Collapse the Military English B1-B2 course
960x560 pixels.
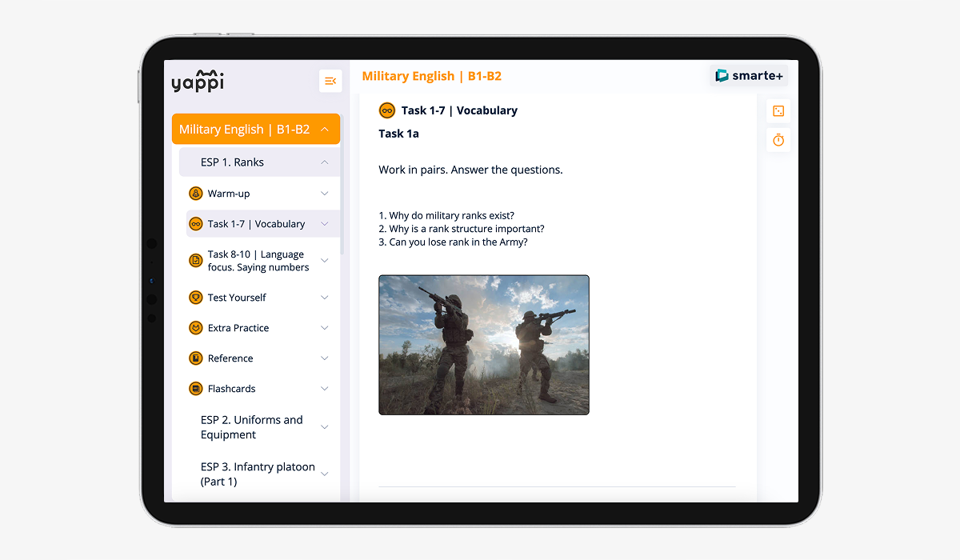[324, 130]
